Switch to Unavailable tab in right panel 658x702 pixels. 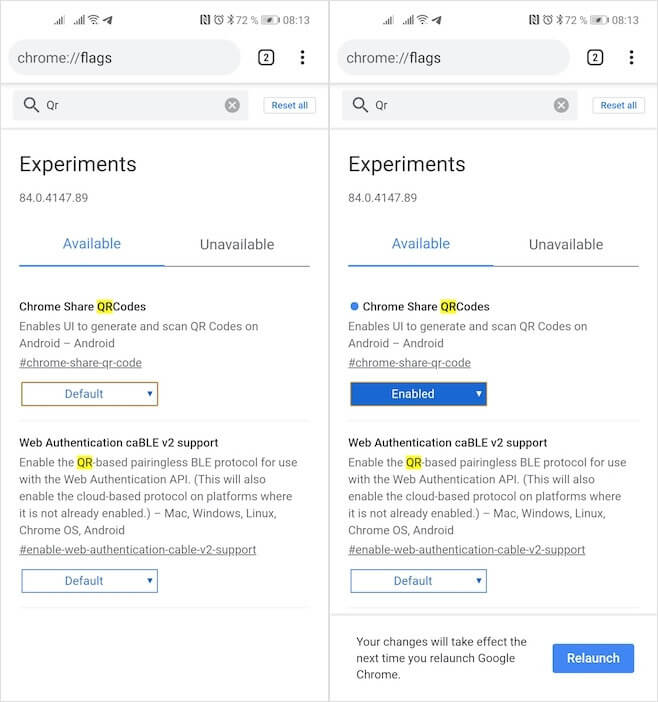(x=566, y=244)
